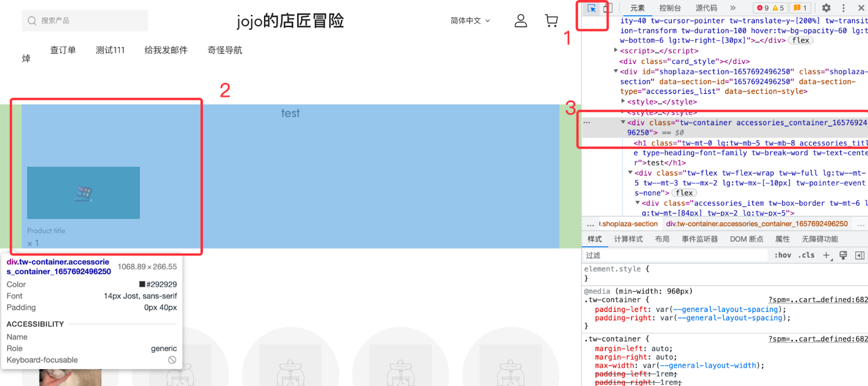Open the 无障碍功能 tab
The image size is (868, 386).
(820, 239)
